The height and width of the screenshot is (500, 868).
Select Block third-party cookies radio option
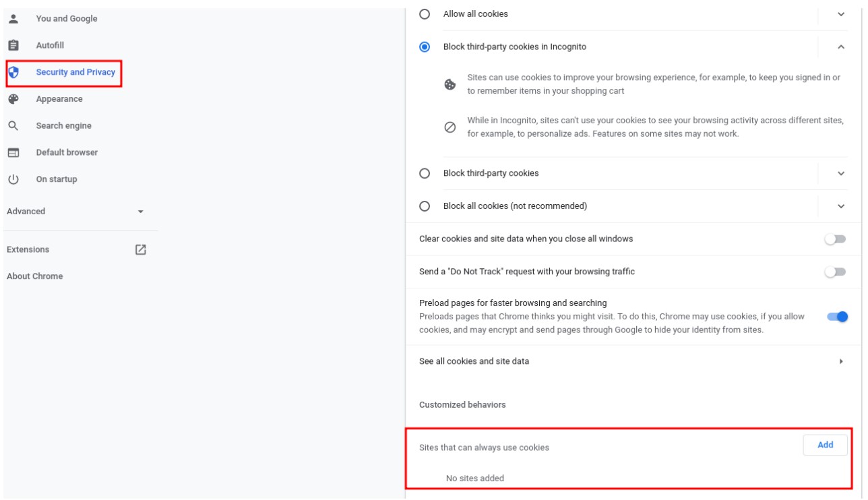click(425, 173)
